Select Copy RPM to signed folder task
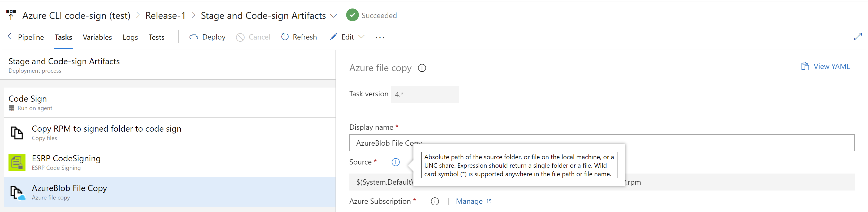The height and width of the screenshot is (212, 868). 170,133
